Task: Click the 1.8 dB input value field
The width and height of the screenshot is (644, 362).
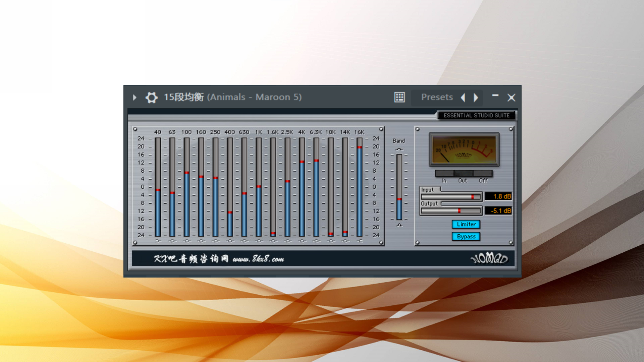Action: pos(499,196)
